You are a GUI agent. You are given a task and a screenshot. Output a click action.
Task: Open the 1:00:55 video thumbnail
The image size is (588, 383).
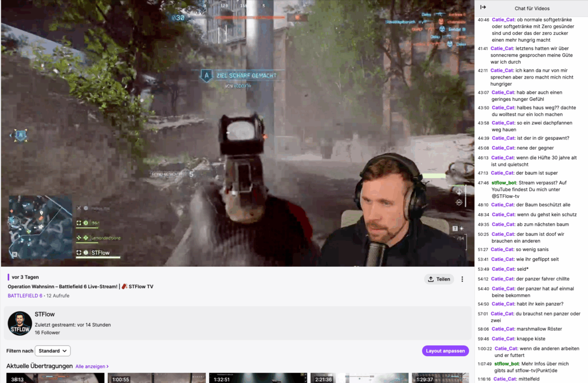(157, 378)
